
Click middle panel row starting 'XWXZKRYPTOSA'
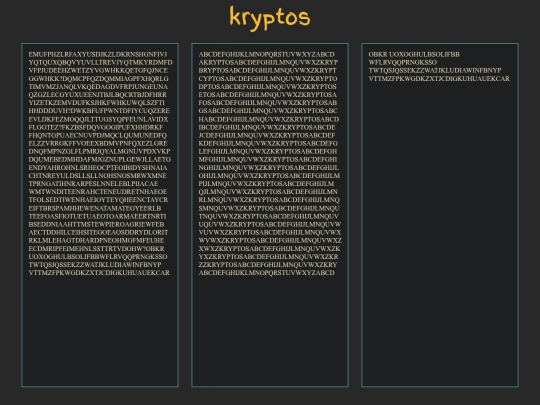pos(270,249)
